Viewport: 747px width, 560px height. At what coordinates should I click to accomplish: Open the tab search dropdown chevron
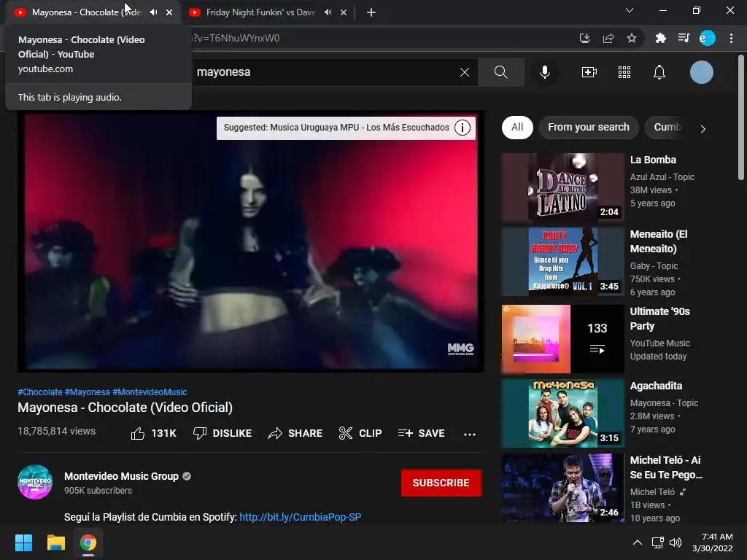630,10
